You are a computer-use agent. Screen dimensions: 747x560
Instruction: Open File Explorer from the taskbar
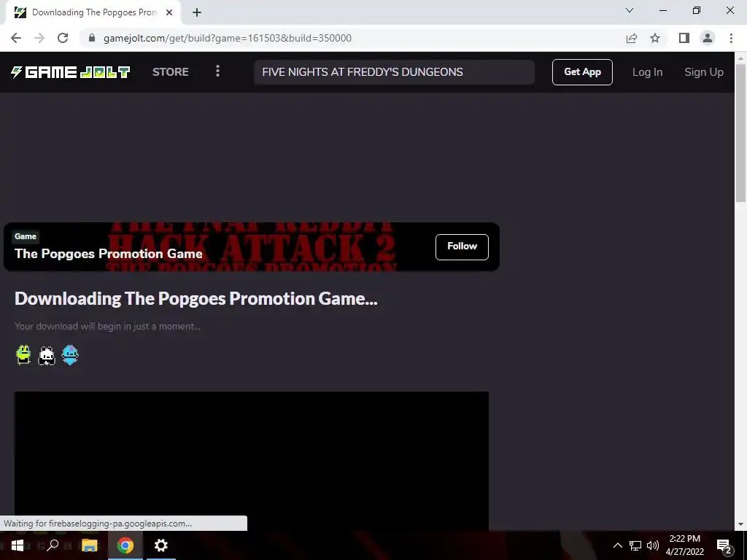pyautogui.click(x=89, y=545)
